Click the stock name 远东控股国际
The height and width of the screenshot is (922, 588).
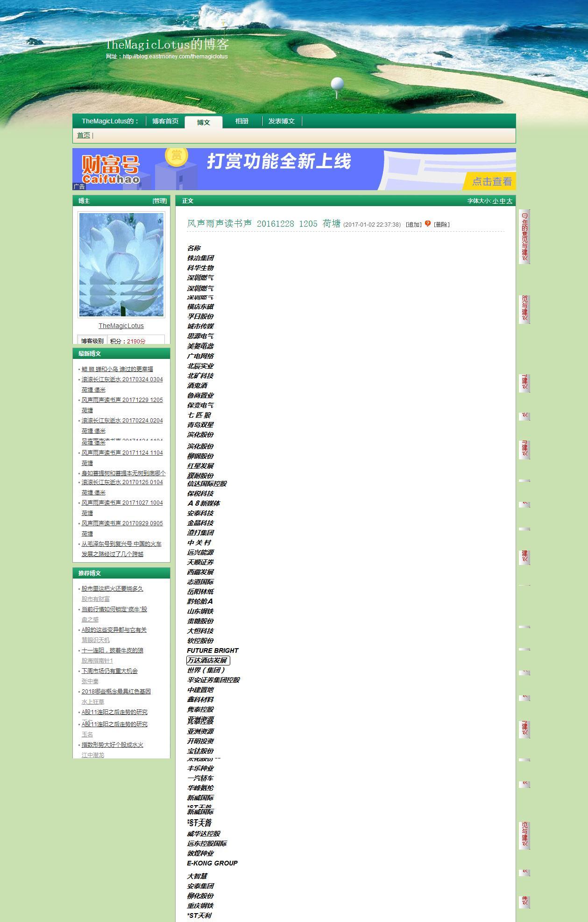[x=207, y=843]
